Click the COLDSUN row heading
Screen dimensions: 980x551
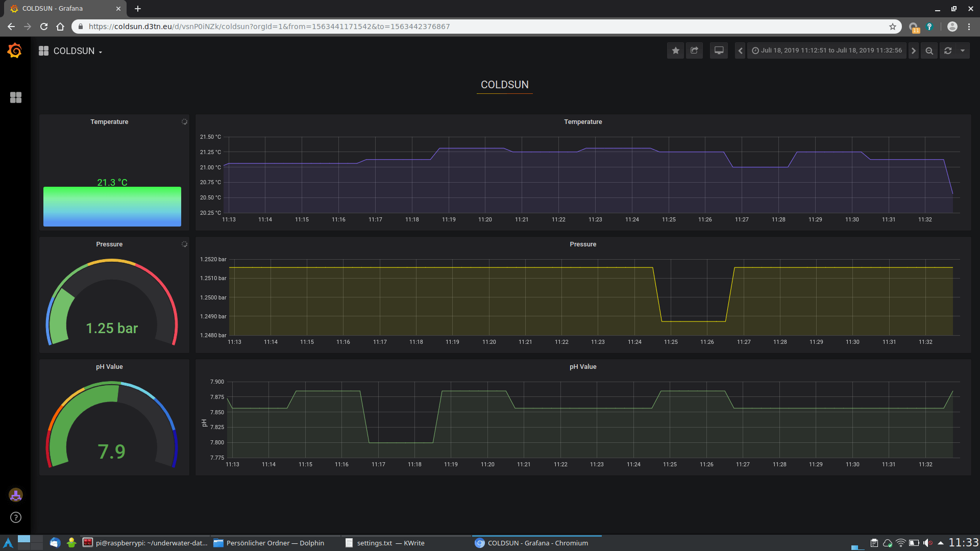(x=504, y=85)
